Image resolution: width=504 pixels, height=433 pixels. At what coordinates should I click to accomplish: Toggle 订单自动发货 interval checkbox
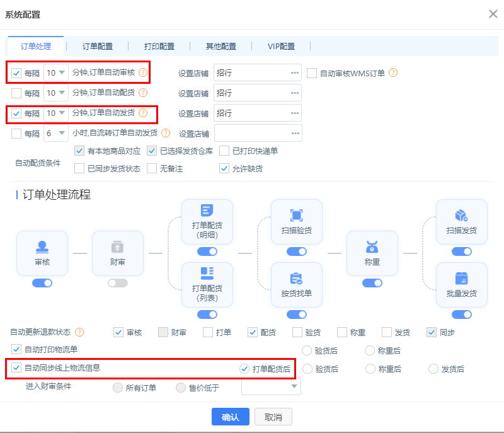pos(16,113)
